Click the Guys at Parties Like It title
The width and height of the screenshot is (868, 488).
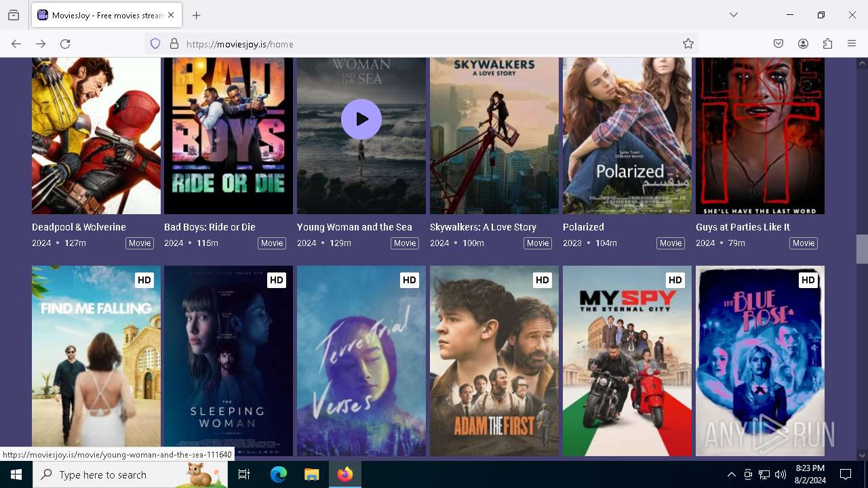click(743, 227)
